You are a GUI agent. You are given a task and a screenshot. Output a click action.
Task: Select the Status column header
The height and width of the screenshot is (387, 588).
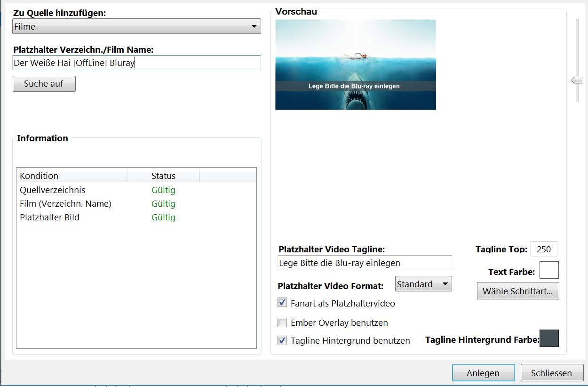pyautogui.click(x=163, y=176)
